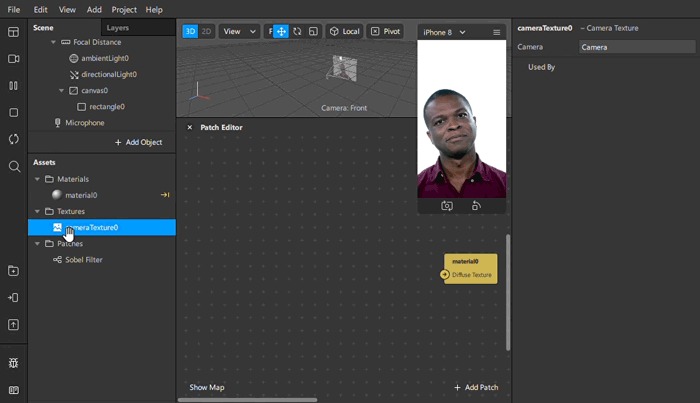Select rectangle0 in the scene tree
The width and height of the screenshot is (700, 403).
(102, 107)
